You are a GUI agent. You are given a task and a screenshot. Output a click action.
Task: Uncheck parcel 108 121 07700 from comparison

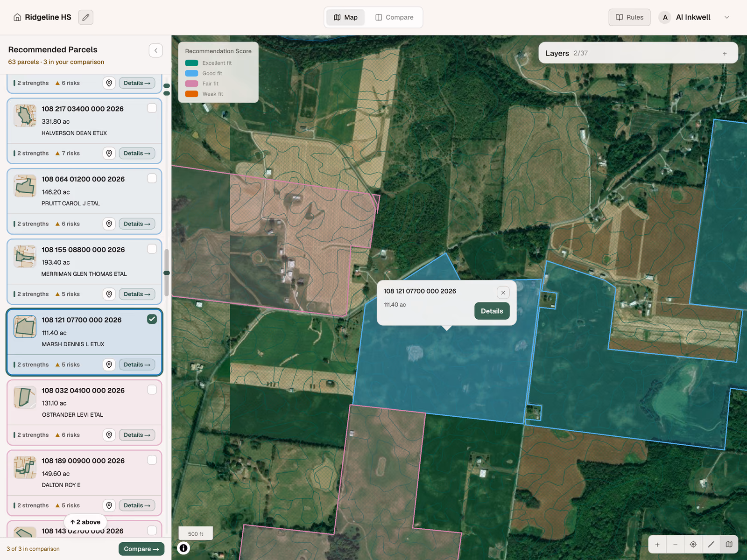tap(152, 319)
